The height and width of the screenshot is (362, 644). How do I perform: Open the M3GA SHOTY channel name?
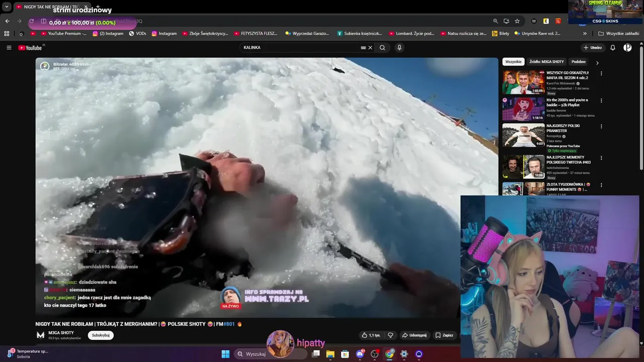tap(61, 333)
